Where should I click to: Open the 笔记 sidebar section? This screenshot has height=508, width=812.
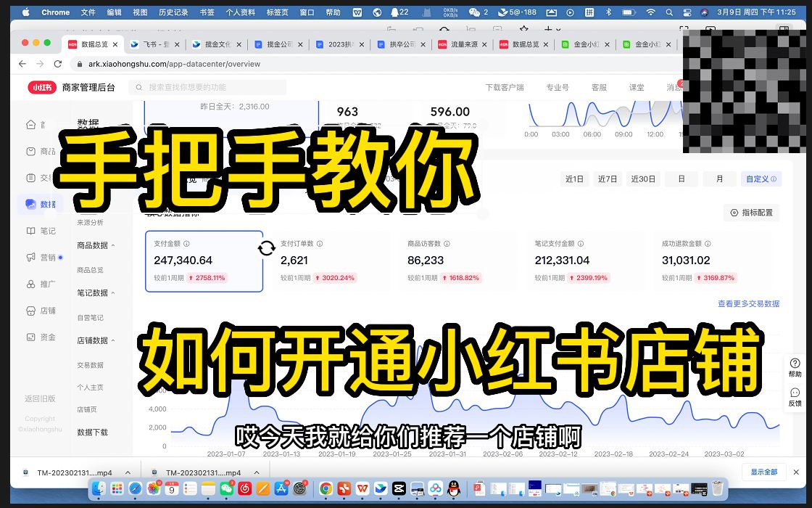point(40,231)
